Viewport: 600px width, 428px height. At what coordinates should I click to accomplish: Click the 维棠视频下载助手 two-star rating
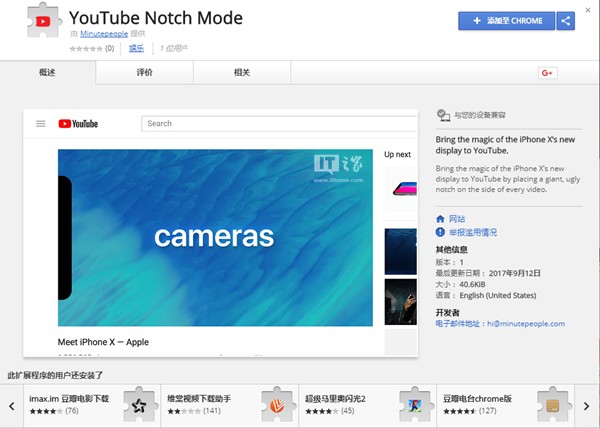(x=184, y=411)
